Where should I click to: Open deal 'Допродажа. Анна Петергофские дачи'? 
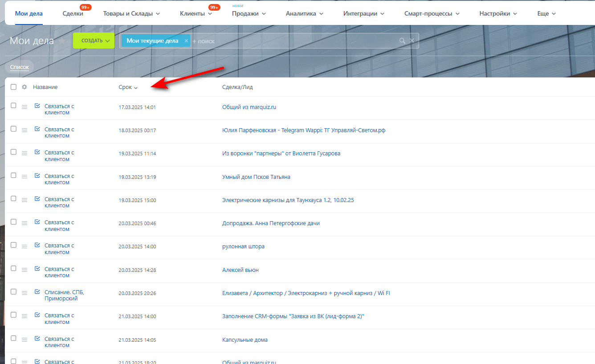tap(271, 223)
